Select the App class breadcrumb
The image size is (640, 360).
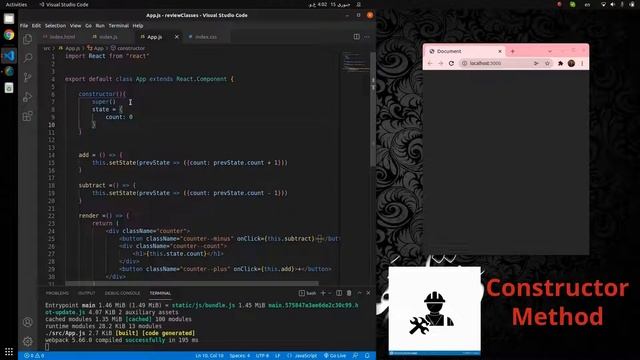[x=96, y=48]
